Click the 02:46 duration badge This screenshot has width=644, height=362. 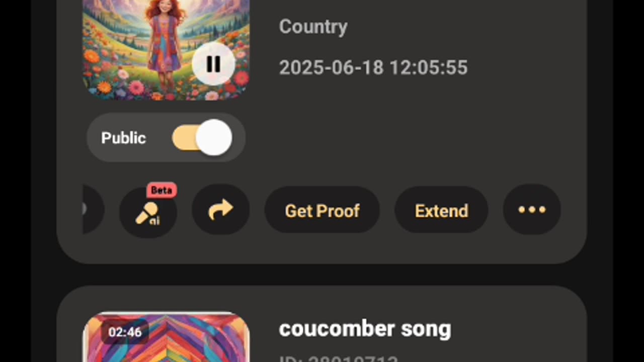pyautogui.click(x=125, y=332)
